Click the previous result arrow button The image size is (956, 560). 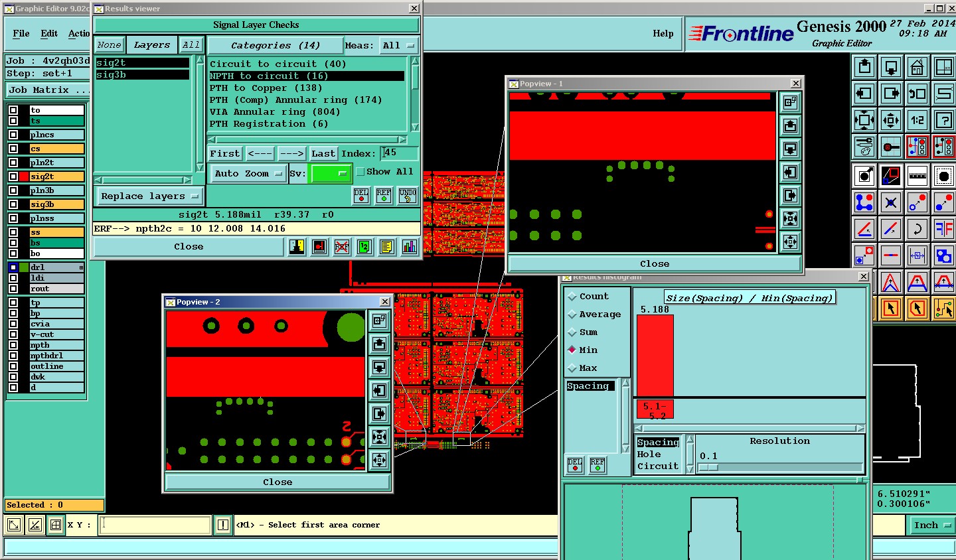coord(260,153)
